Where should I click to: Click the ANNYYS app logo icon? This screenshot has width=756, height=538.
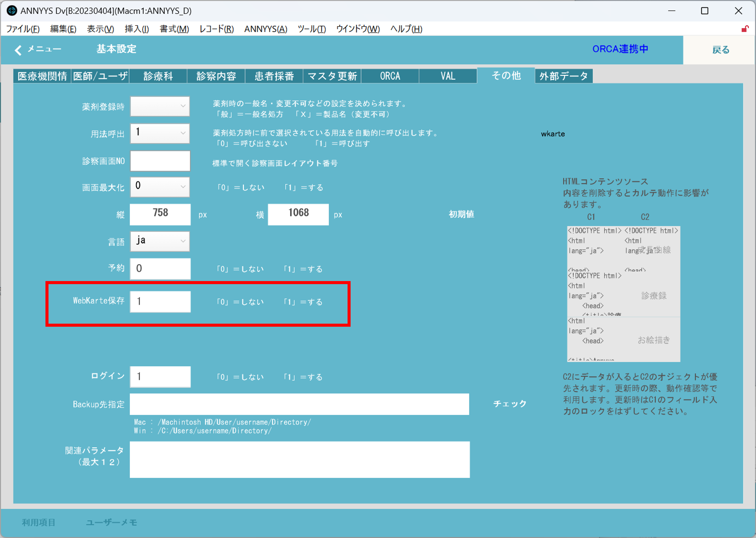point(11,11)
